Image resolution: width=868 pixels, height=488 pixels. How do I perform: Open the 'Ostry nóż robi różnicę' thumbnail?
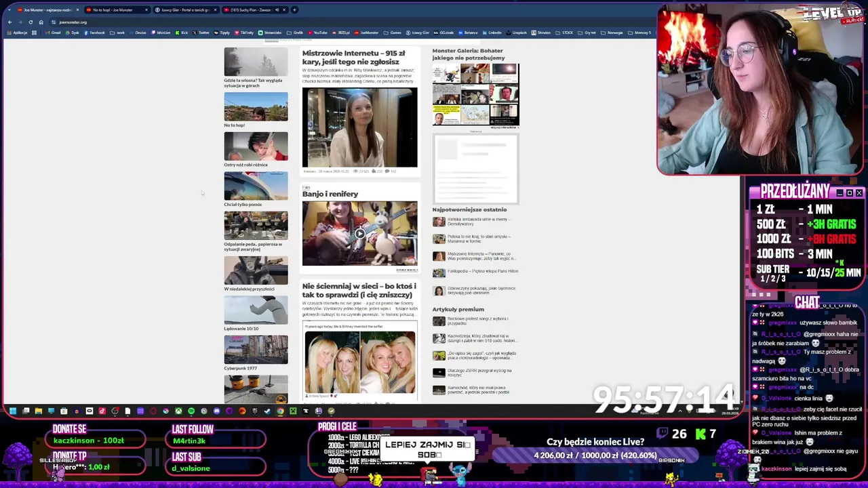256,146
